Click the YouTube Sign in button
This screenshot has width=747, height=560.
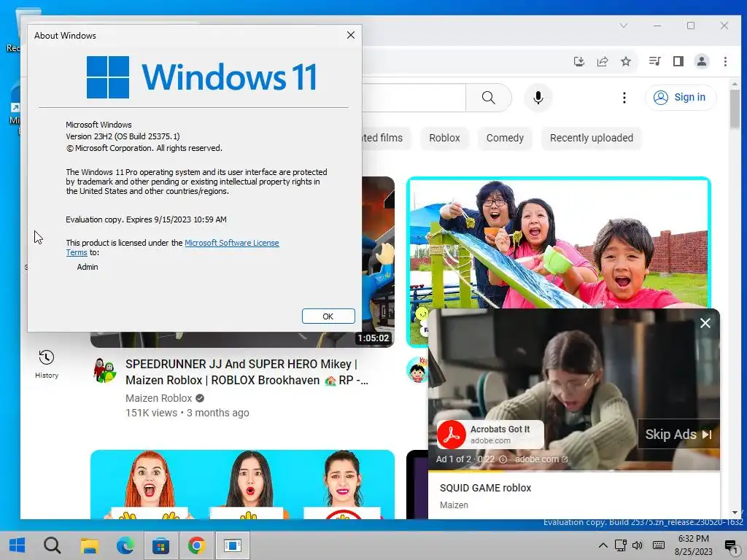681,97
